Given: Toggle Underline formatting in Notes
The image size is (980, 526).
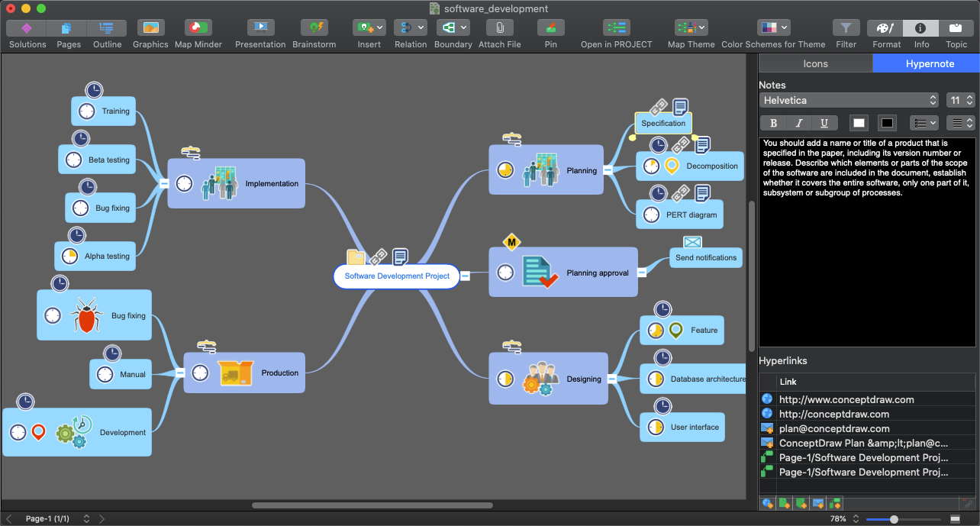Looking at the screenshot, I should [x=824, y=123].
